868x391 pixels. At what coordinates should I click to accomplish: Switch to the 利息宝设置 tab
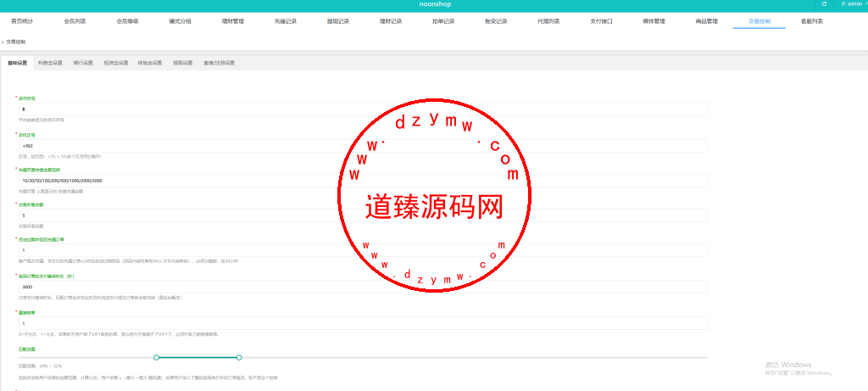tap(50, 63)
